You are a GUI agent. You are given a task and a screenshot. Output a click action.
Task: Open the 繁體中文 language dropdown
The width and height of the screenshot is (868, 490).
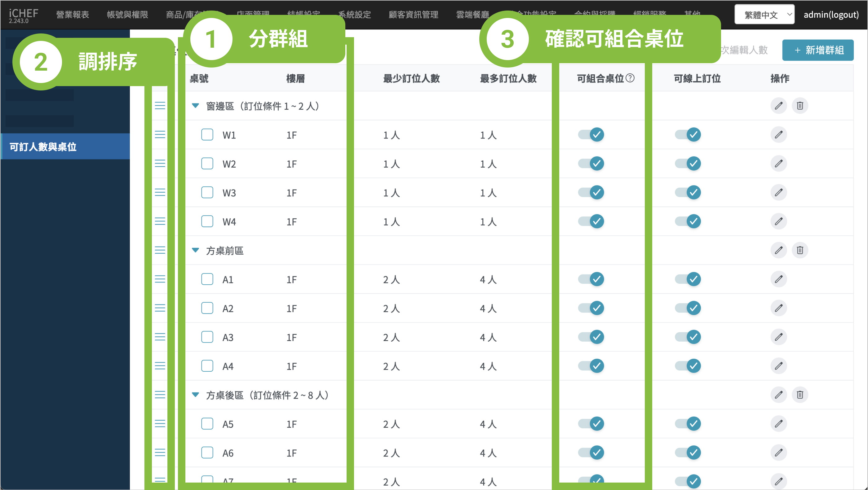pyautogui.click(x=764, y=15)
